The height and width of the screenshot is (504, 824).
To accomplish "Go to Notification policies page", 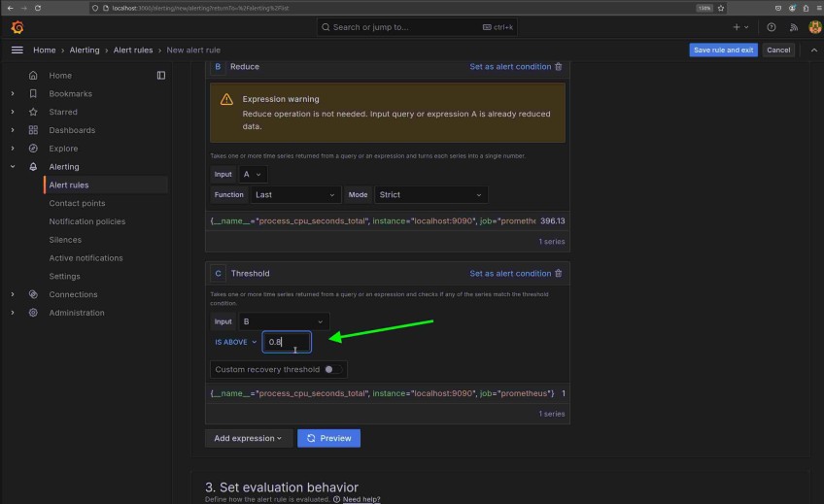I will [86, 221].
